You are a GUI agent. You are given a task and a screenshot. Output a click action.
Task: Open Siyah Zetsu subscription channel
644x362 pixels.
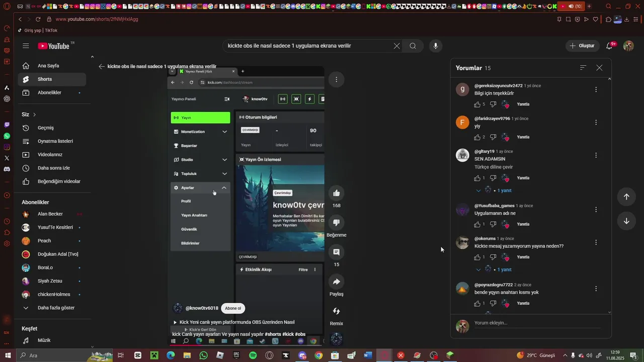pos(52,281)
